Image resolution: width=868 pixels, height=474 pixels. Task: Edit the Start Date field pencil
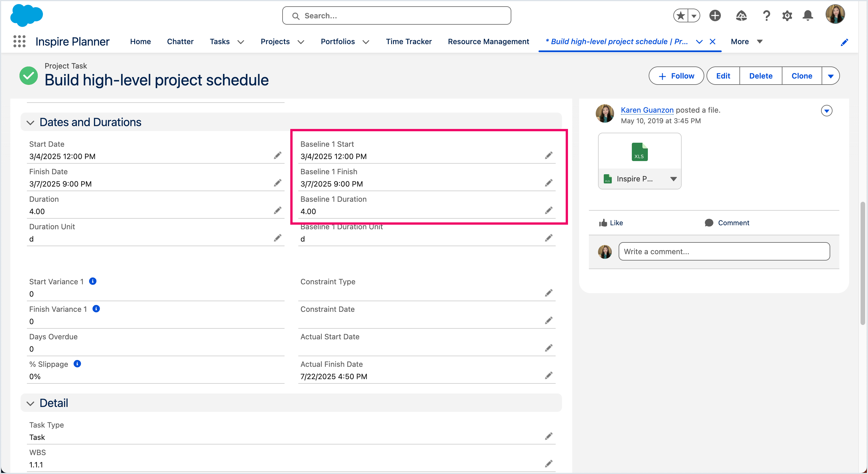click(x=277, y=155)
